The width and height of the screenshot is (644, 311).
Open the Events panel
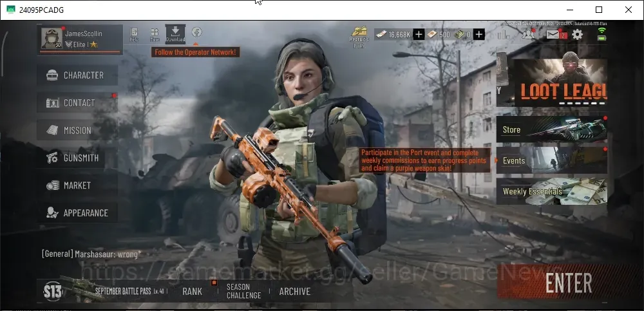point(552,160)
